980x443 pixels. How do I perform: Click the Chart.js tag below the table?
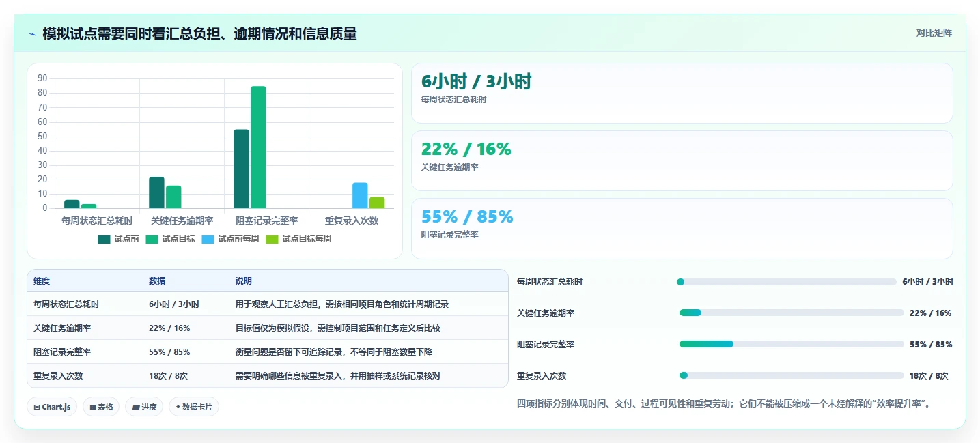(x=53, y=407)
